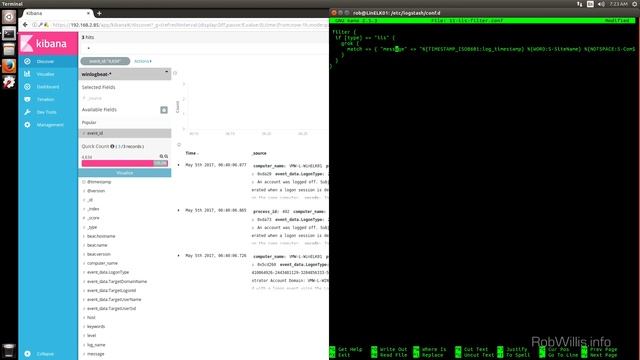This screenshot has height=360, width=640.
Task: Select the _type field
Action: tap(92, 227)
